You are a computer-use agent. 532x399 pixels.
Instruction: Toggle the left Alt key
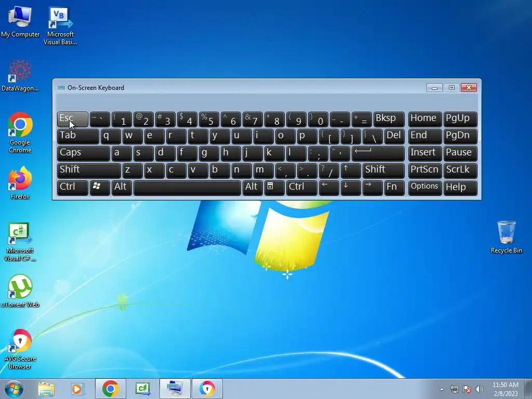[x=122, y=188]
